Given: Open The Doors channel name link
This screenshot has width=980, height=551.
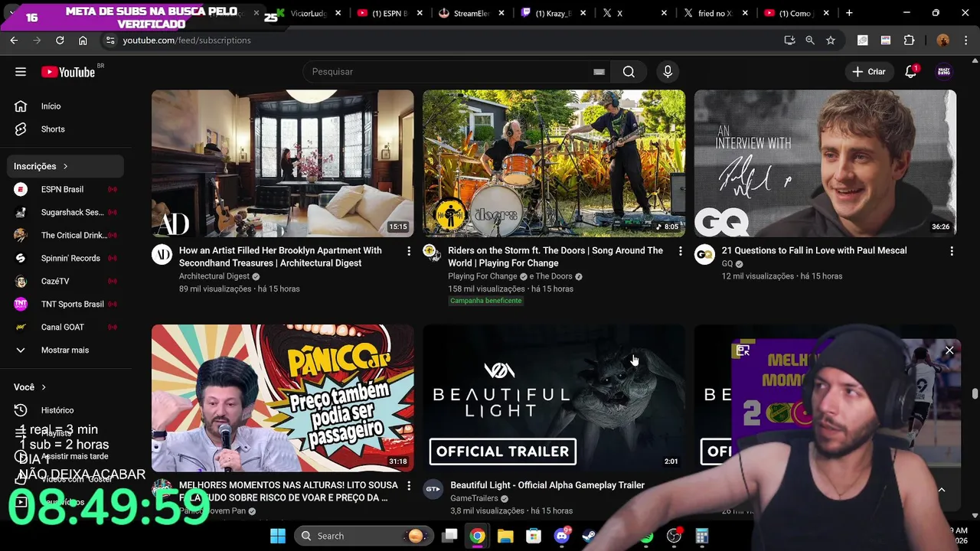Looking at the screenshot, I should coord(554,276).
